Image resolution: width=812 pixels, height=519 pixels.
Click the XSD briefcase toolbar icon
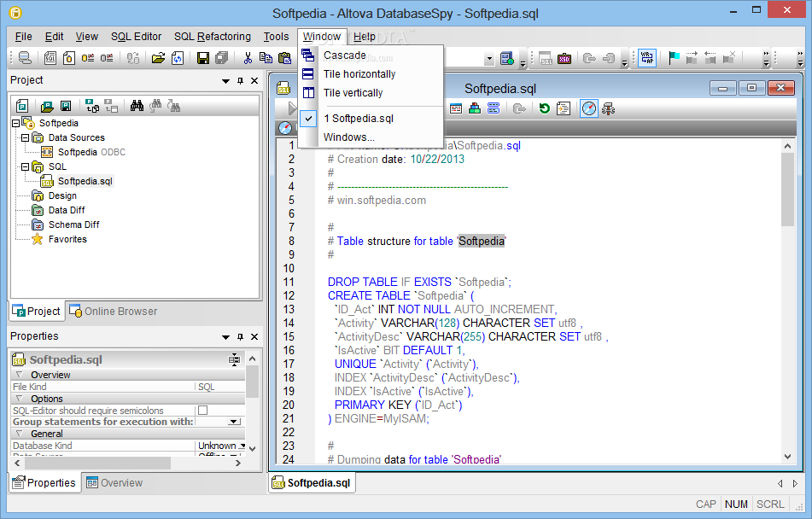pos(564,58)
